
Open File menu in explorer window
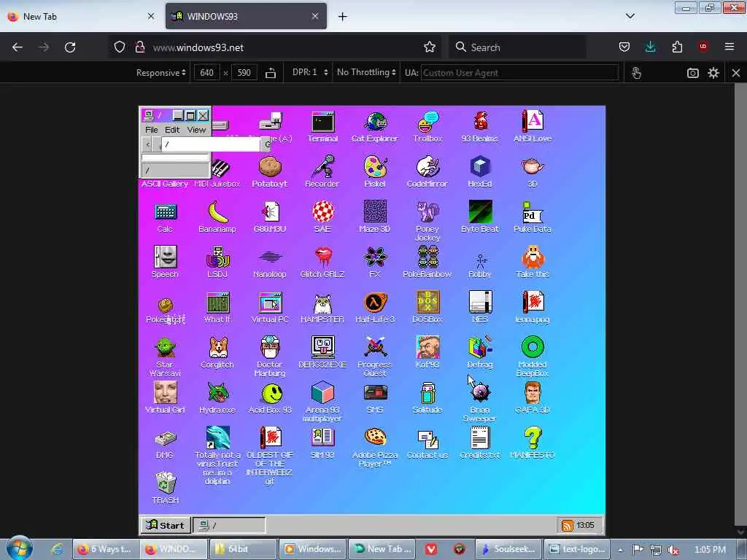[x=152, y=130]
